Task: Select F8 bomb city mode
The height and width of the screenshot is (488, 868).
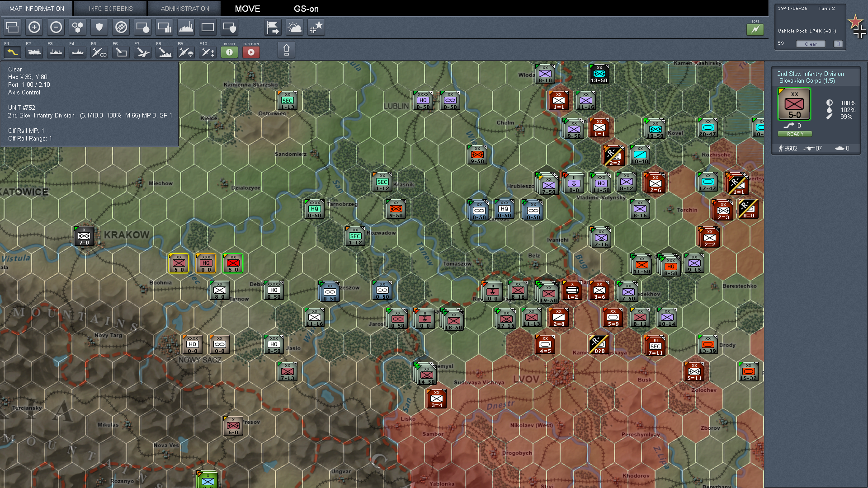Action: (x=164, y=52)
